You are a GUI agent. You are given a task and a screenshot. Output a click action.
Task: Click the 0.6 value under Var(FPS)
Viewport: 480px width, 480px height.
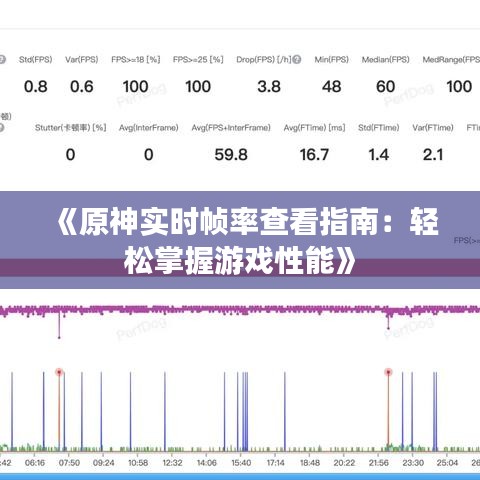point(82,87)
